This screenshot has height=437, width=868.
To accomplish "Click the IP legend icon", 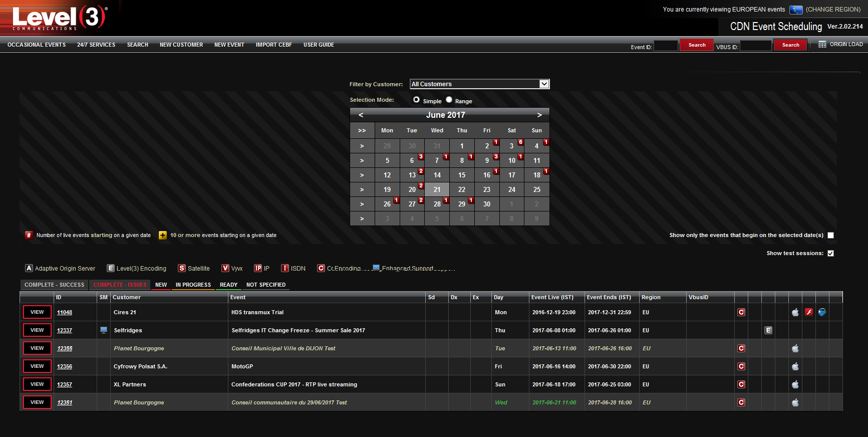I will [258, 268].
